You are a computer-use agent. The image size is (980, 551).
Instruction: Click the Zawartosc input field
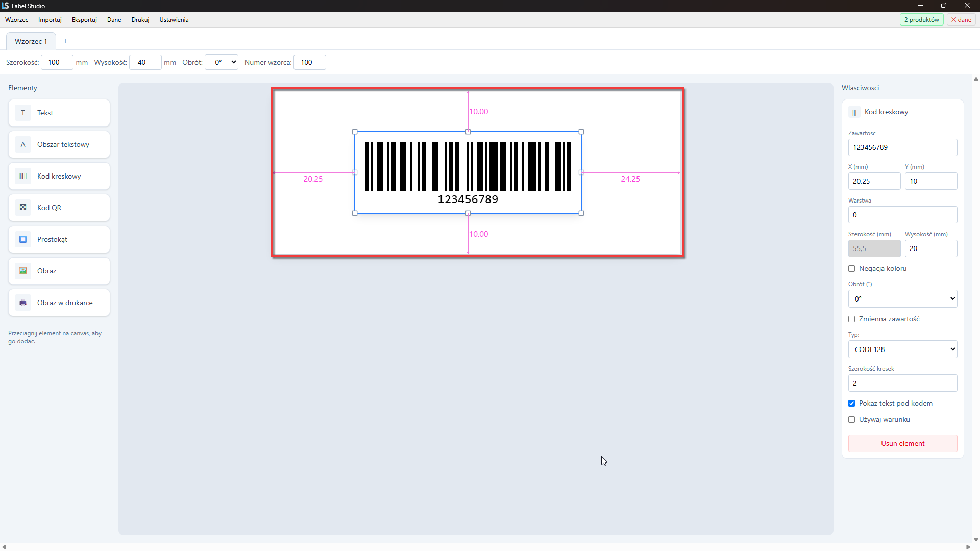click(902, 147)
